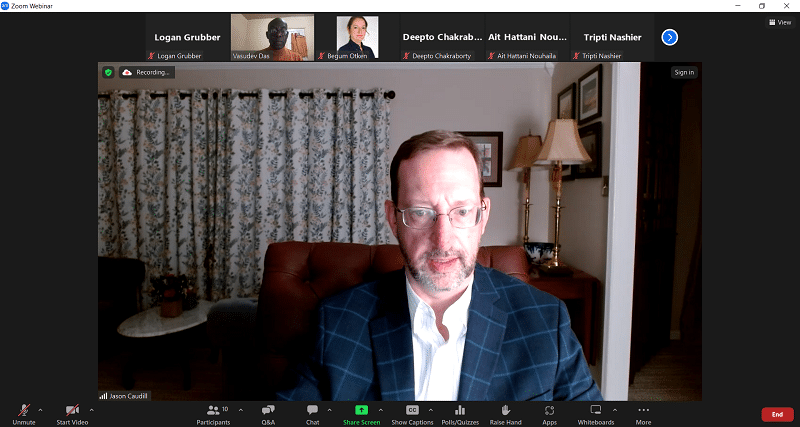Image resolution: width=800 pixels, height=427 pixels.
Task: Select Begum Otken's video thumbnail
Action: pos(357,38)
